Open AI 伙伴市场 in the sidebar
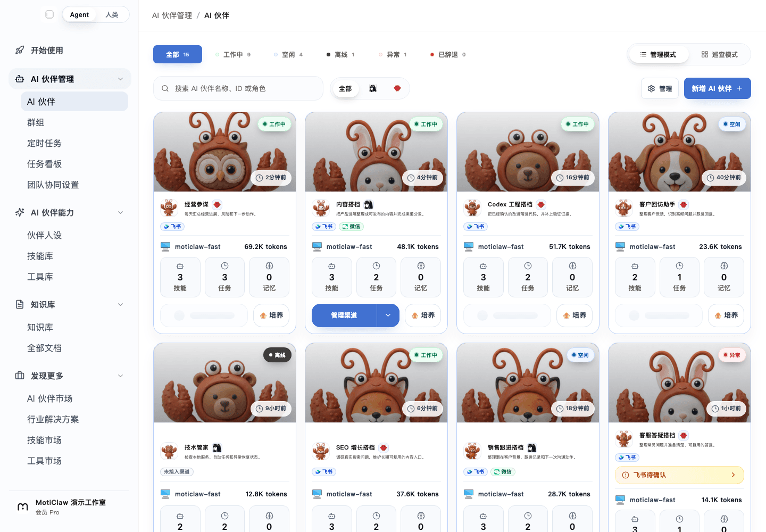The image size is (766, 532). tap(74, 398)
